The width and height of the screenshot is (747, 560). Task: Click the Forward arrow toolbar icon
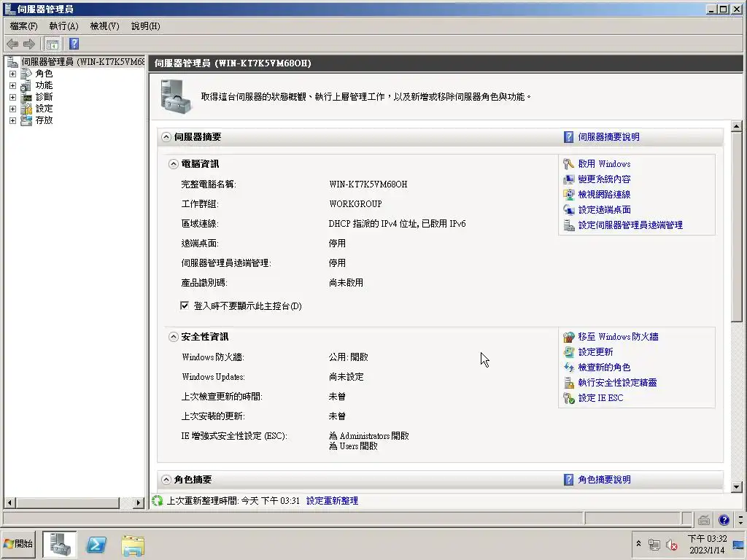[x=29, y=44]
